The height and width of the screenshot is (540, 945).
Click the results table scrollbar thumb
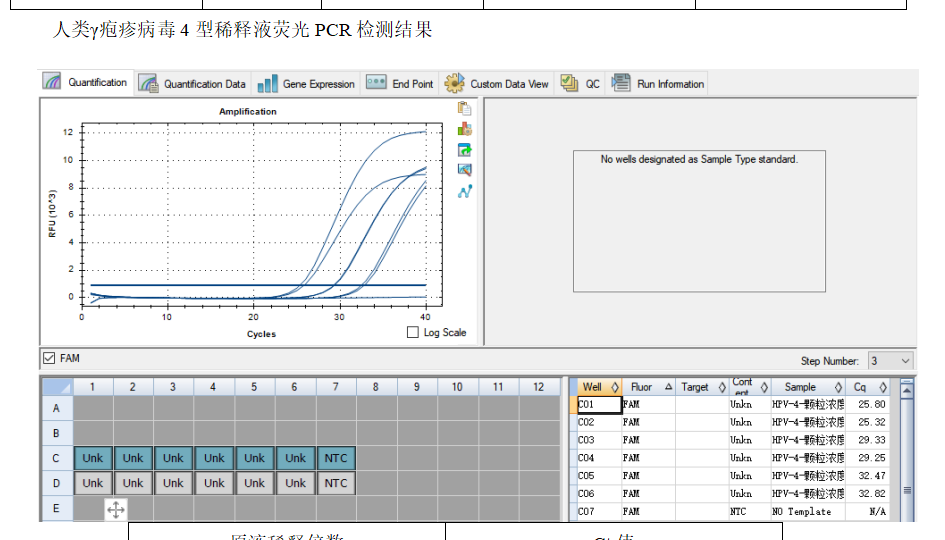point(906,490)
